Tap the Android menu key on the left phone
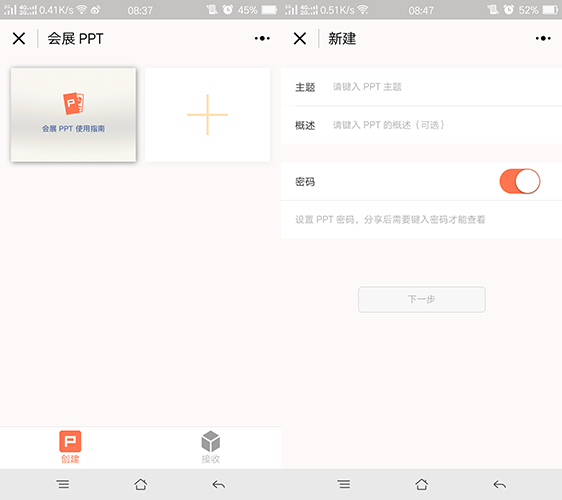This screenshot has width=562, height=500. 63,485
